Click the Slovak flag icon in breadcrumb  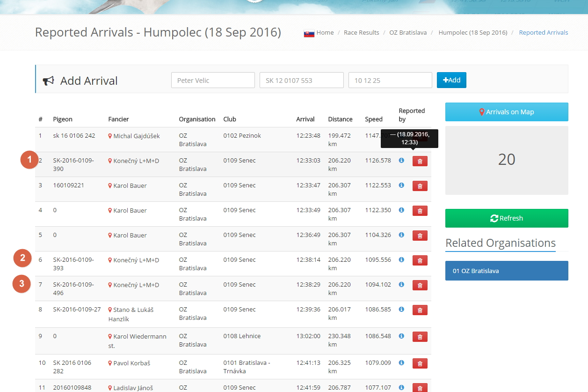[x=309, y=33]
